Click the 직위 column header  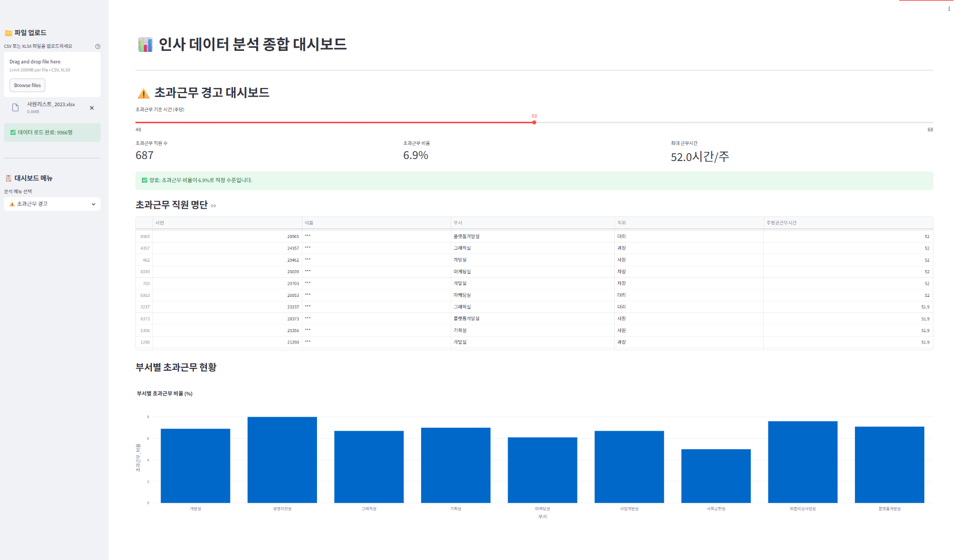689,223
